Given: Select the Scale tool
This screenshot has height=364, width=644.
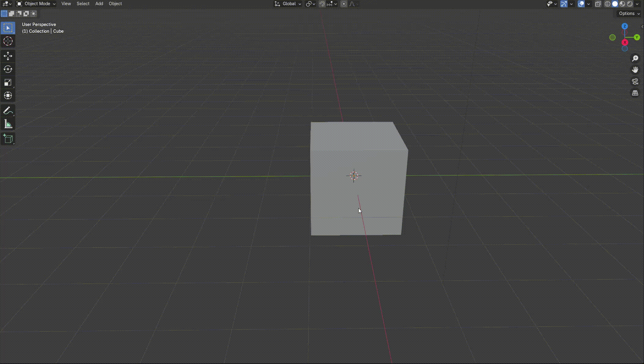Looking at the screenshot, I should click(x=8, y=82).
